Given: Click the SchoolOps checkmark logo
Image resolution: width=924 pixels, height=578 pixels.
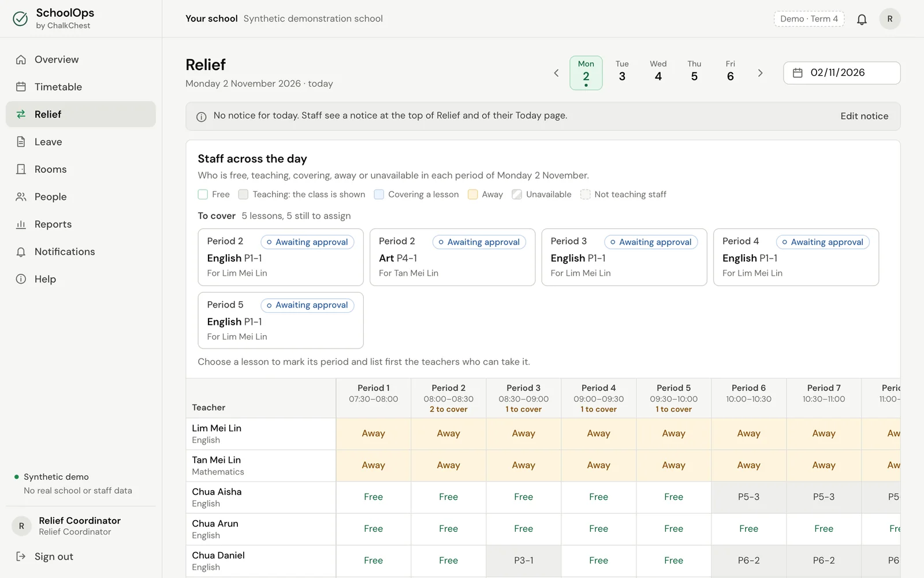Looking at the screenshot, I should click(x=20, y=19).
